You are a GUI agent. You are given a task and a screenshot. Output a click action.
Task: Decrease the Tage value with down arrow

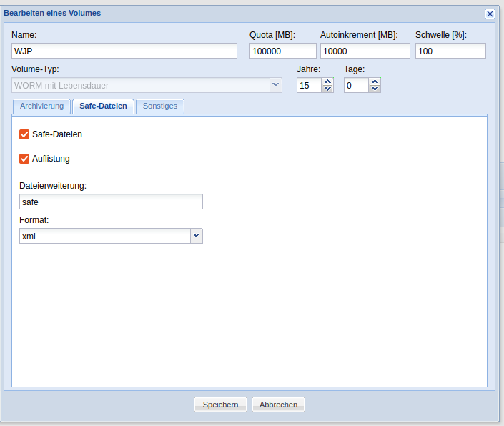click(375, 89)
